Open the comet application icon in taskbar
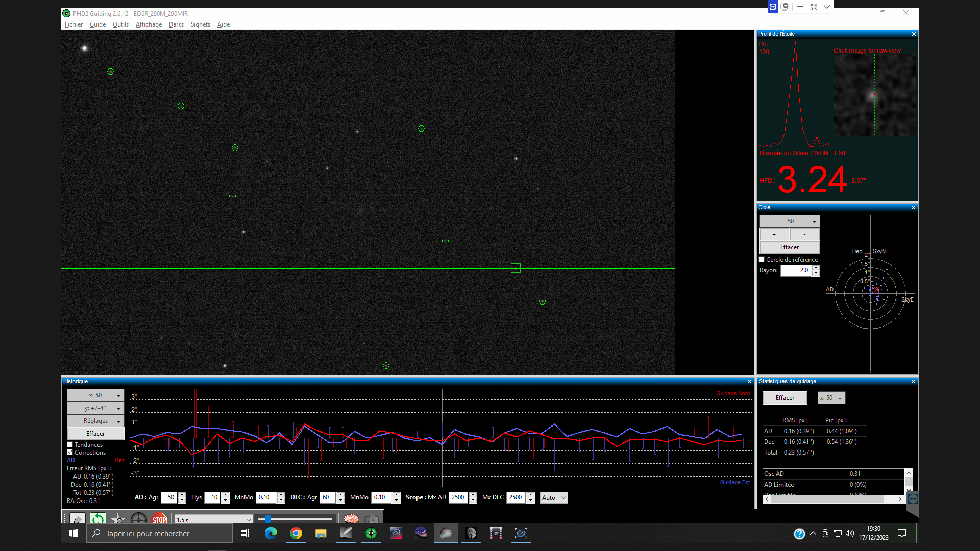 pos(346,533)
